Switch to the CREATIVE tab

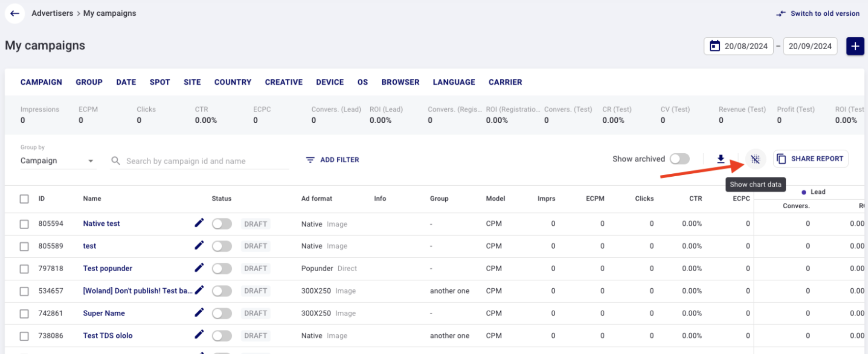point(284,82)
